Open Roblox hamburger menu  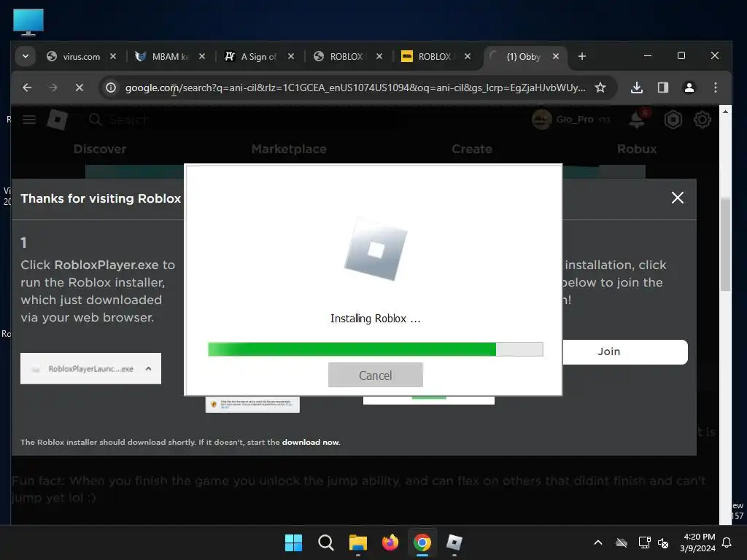(29, 120)
